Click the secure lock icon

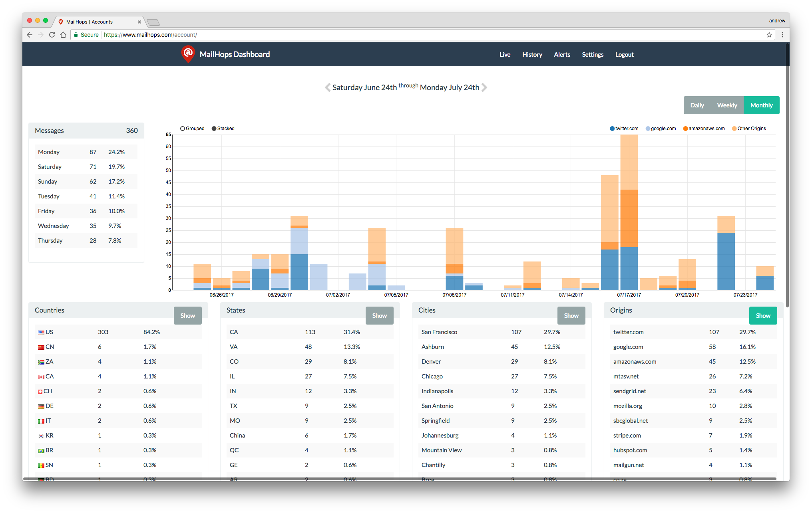pos(76,35)
